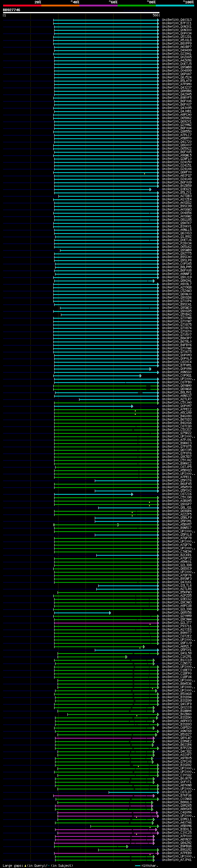Screen dimensions: 197x868
Task: Select hit UniRef100_Q8LJQ1
Action: tap(177, 508)
